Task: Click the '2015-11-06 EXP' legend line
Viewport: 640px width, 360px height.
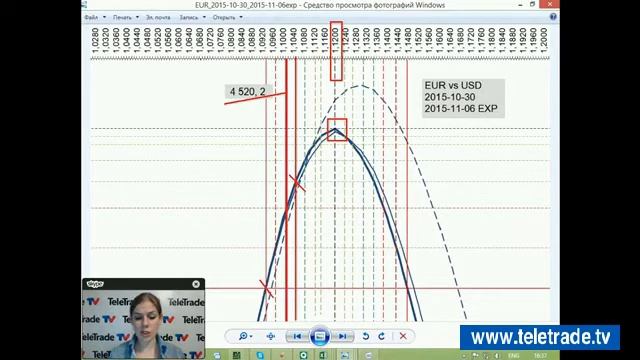Action: pos(461,109)
